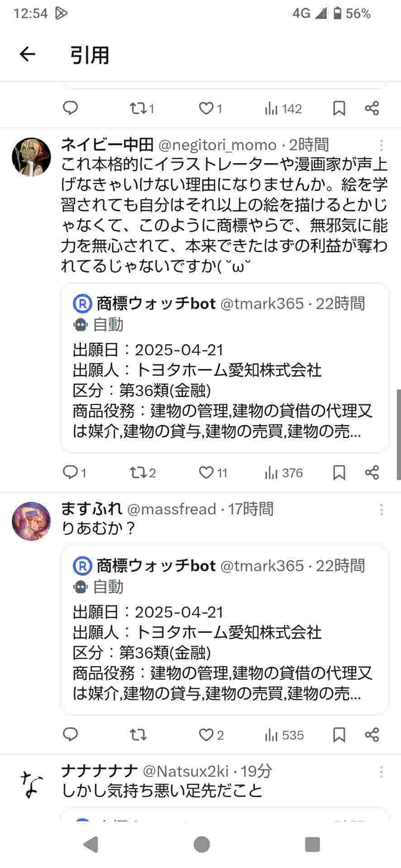This screenshot has width=401, height=868.
Task: Share ネイビー中田's post
Action: click(x=372, y=473)
